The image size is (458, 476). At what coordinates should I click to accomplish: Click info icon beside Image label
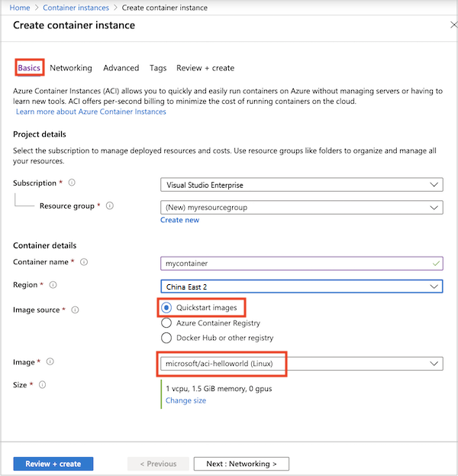pos(50,361)
